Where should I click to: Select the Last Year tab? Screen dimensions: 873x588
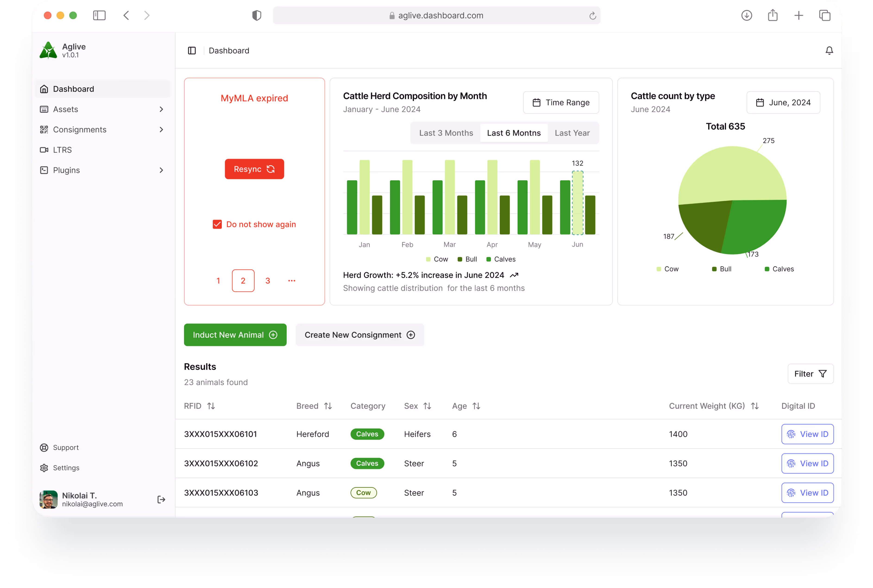[572, 133]
